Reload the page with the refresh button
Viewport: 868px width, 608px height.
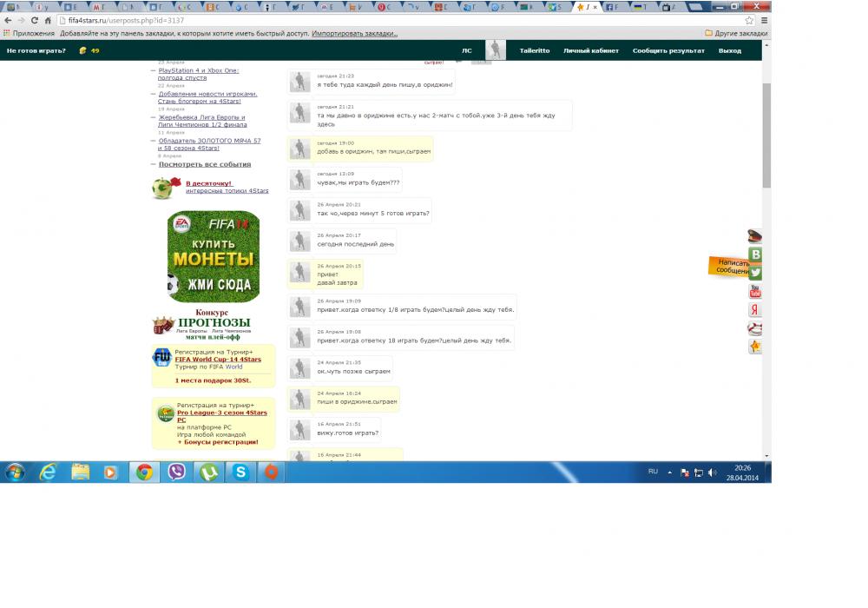click(x=34, y=20)
